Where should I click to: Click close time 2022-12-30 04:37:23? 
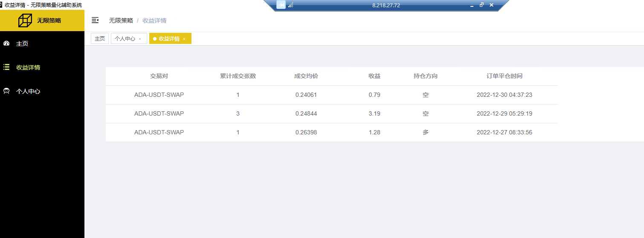click(505, 95)
